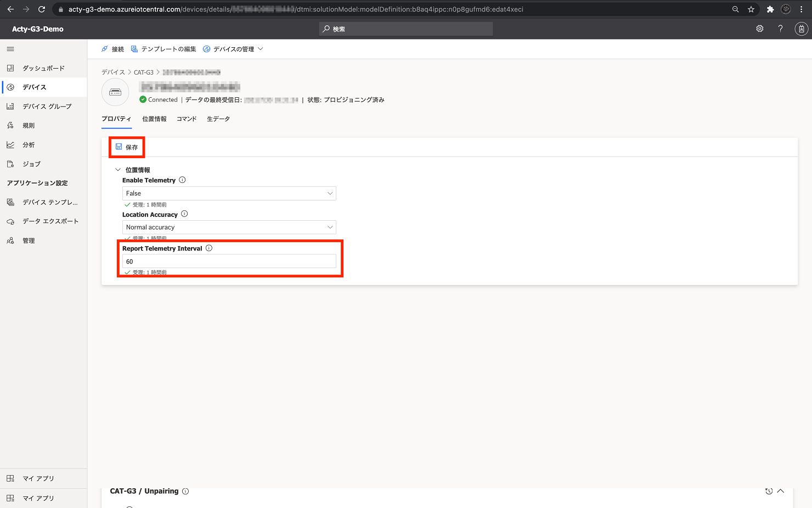Open the デバイス グループ sidebar item
The image size is (812, 508).
coord(43,107)
